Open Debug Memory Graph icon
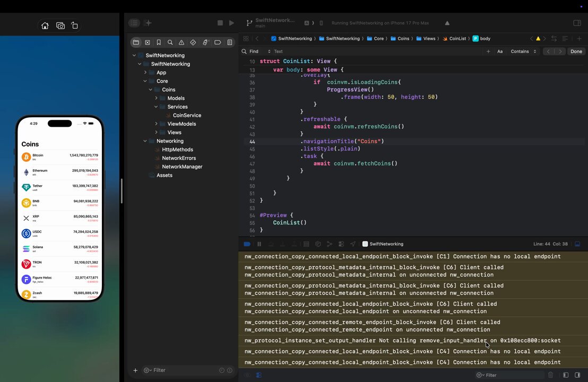The height and width of the screenshot is (382, 588). pos(330,244)
